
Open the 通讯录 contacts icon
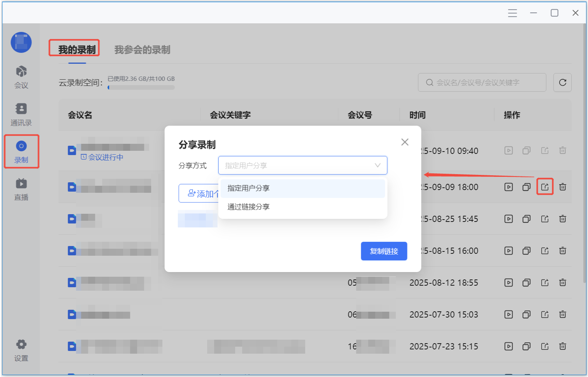pyautogui.click(x=21, y=114)
